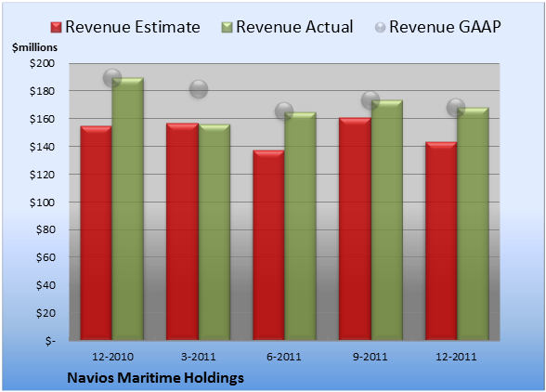Click the '$millions' axis unit label
The width and height of the screenshot is (546, 392).
point(35,47)
